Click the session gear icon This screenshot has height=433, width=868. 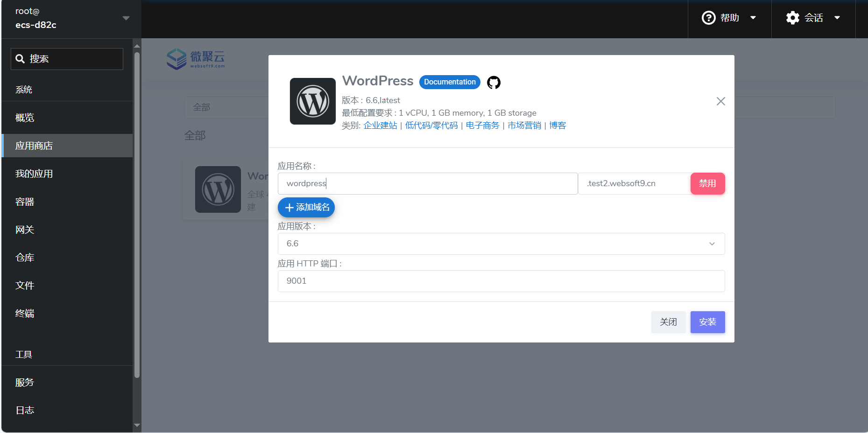[792, 18]
